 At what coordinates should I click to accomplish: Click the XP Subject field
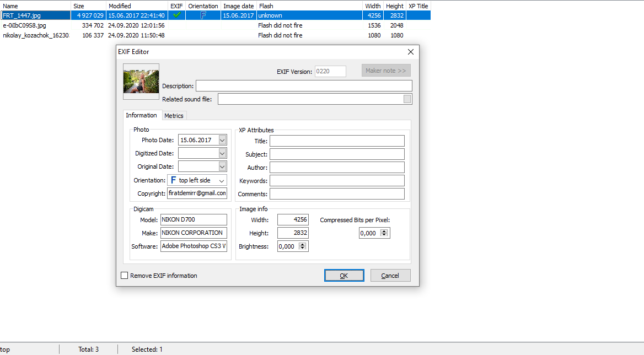coord(337,154)
